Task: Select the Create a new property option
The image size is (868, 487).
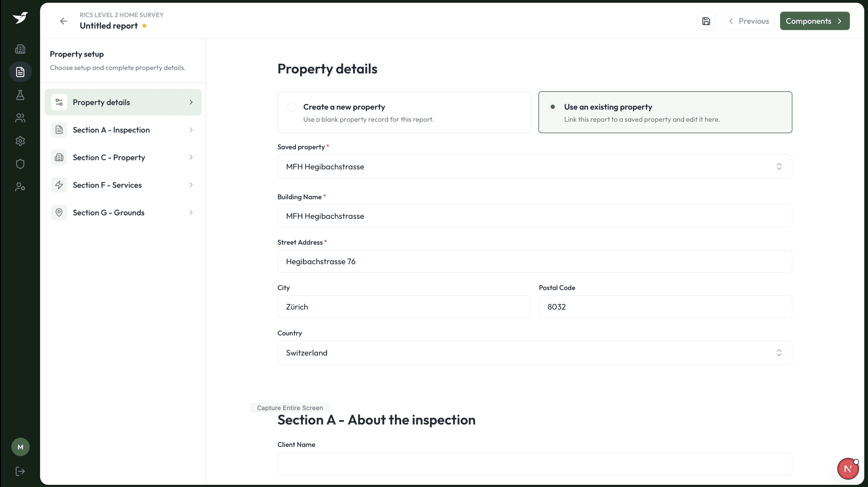Action: pyautogui.click(x=404, y=112)
